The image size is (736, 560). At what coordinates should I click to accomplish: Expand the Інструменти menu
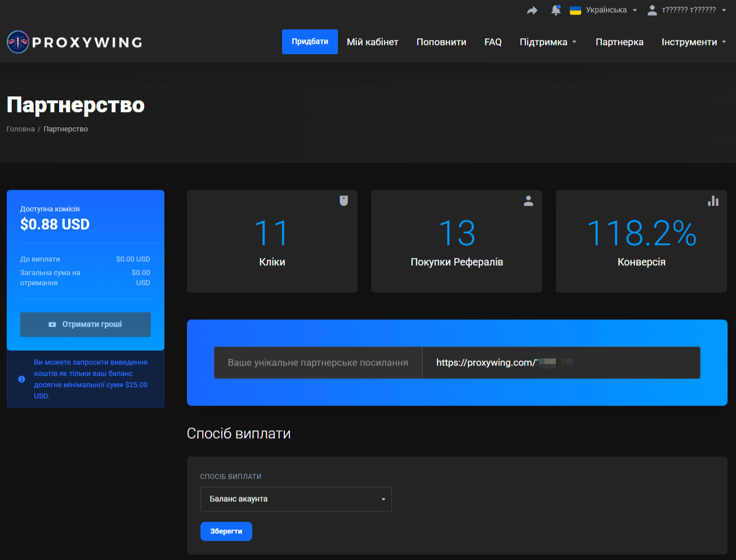coord(694,42)
